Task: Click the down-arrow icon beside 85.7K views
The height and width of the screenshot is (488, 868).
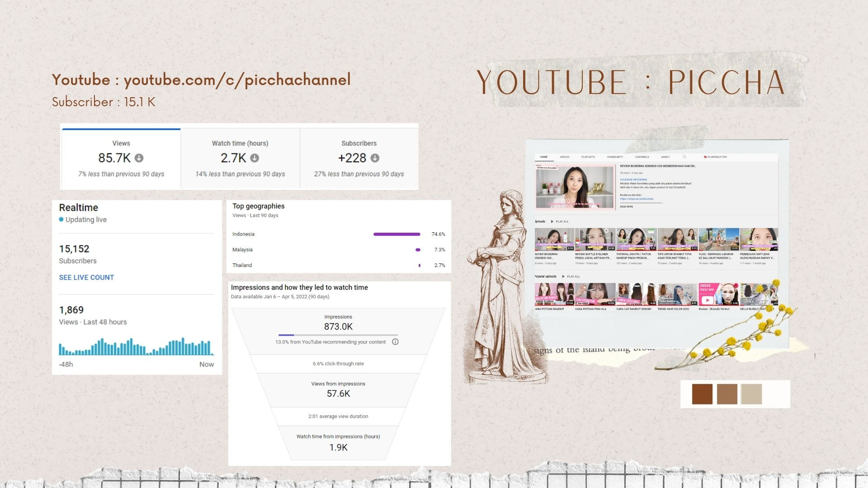Action: (139, 158)
